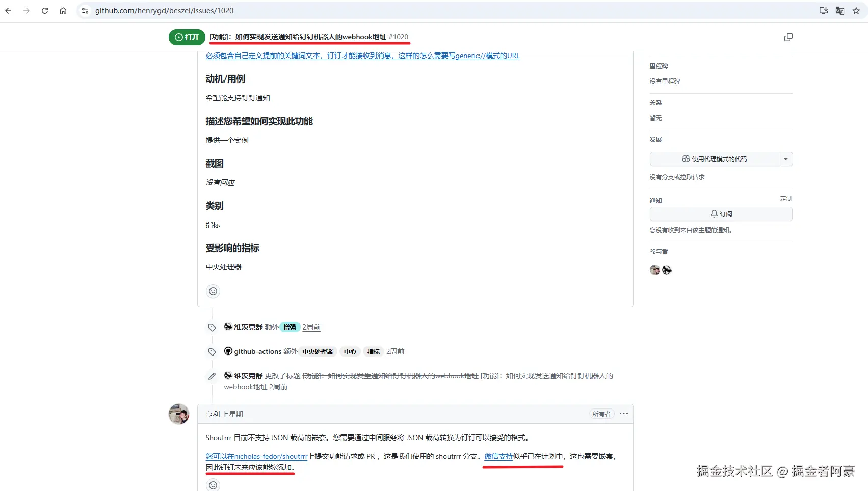View site information icon in address bar

(85, 11)
